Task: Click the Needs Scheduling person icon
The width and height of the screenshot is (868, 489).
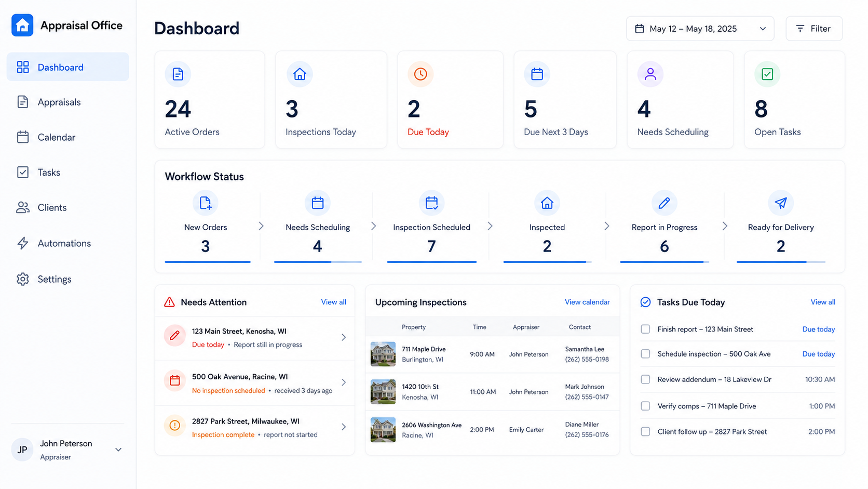Action: [x=650, y=74]
